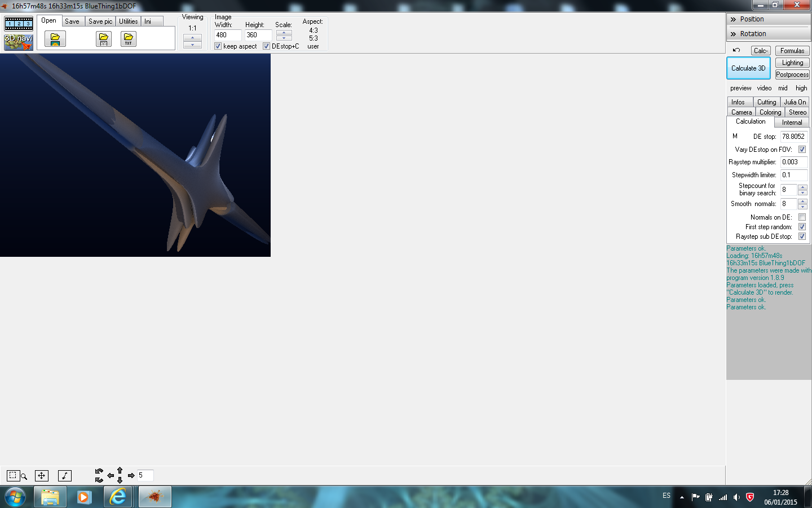The height and width of the screenshot is (508, 812).
Task: Expand the Rotation panel
Action: click(769, 34)
